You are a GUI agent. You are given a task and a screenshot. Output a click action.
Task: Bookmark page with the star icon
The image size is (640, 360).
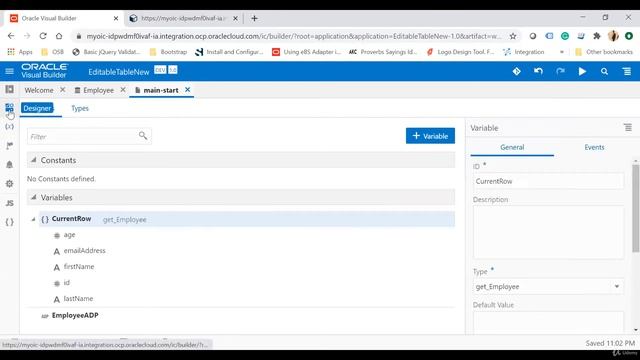coord(513,36)
